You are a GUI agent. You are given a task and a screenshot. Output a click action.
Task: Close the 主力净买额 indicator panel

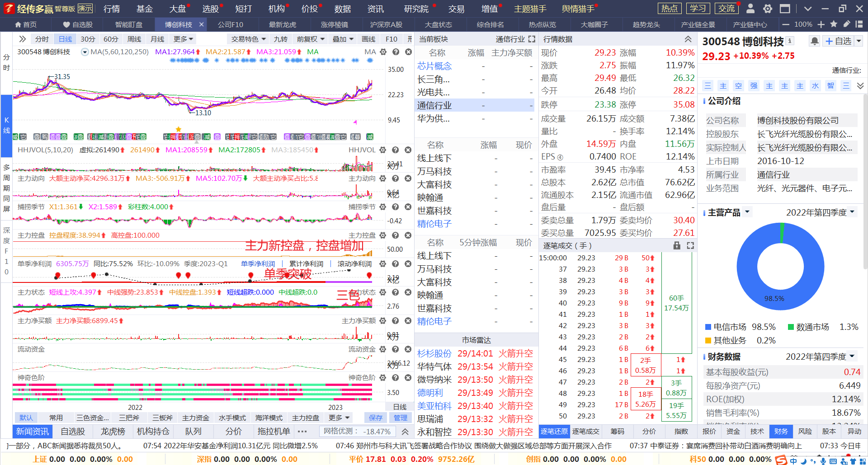pos(408,320)
